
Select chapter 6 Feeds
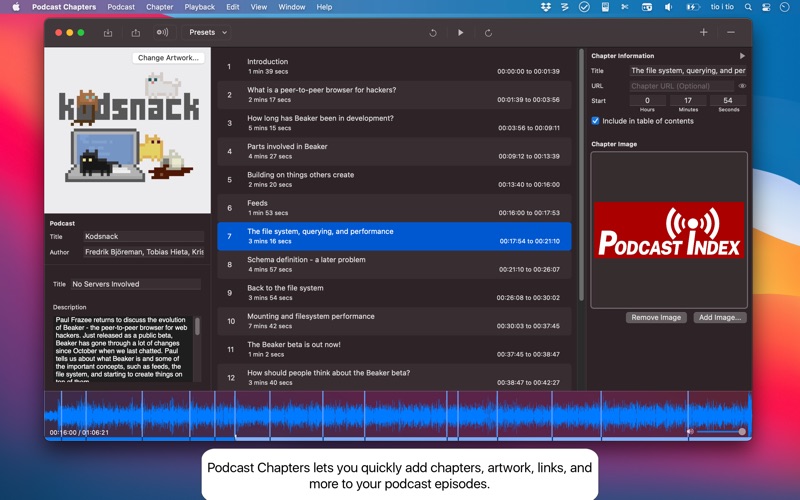[x=394, y=208]
